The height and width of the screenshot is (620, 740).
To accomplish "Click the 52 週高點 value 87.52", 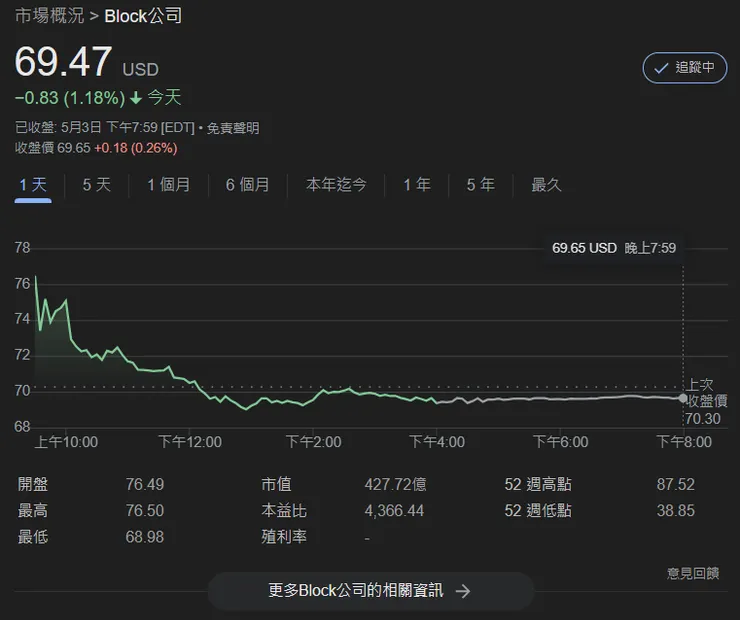I will pos(675,485).
